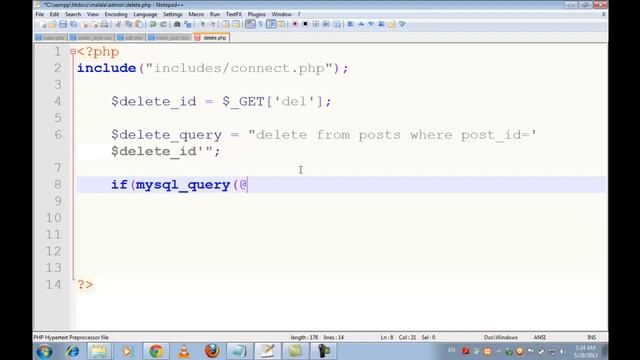Screen dimensions: 640x360
Task: Open the File menu
Action: [40, 14]
